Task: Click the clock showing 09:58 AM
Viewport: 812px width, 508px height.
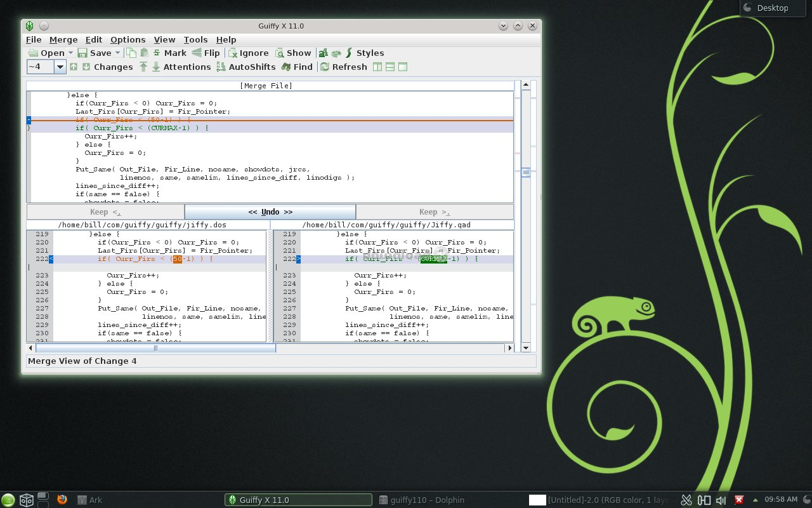Action: coord(781,500)
